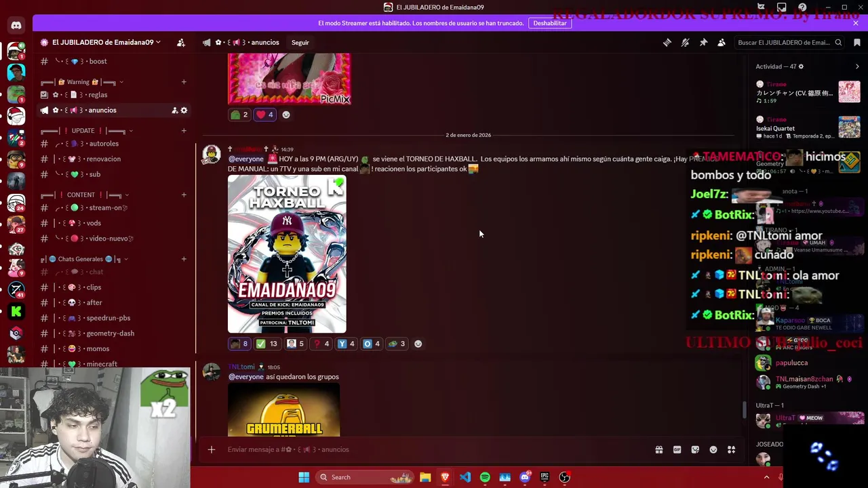Open the gift icon in message bar
868x488 pixels.
click(658, 449)
